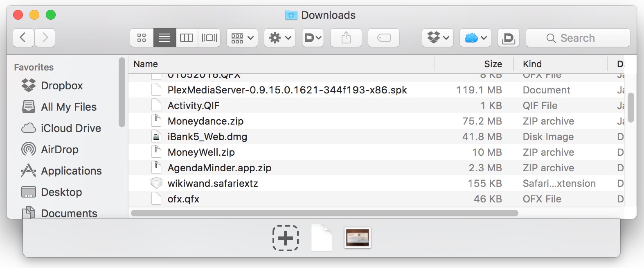The width and height of the screenshot is (644, 268).
Task: Click the Share toolbar button
Action: click(346, 38)
